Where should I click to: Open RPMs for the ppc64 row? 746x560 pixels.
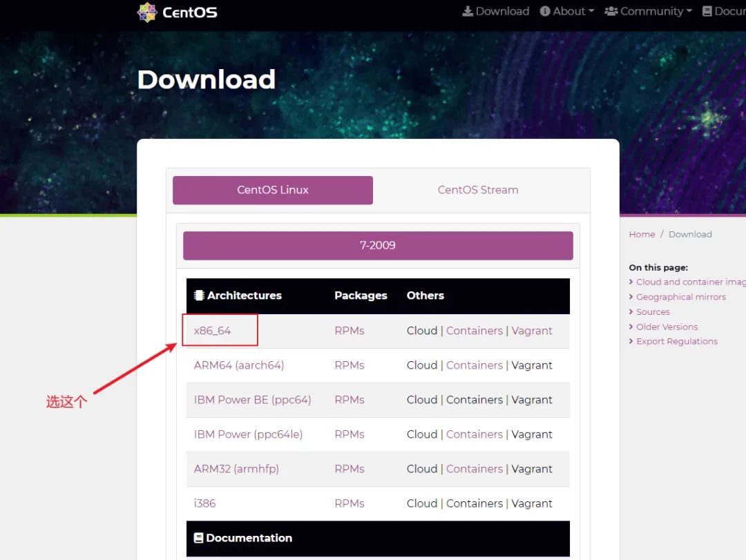[x=350, y=400]
